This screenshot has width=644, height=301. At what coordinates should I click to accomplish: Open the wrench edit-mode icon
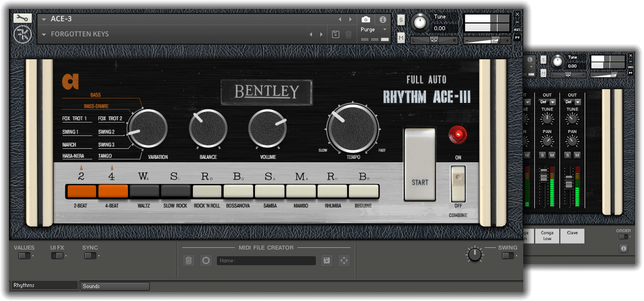pos(22,18)
